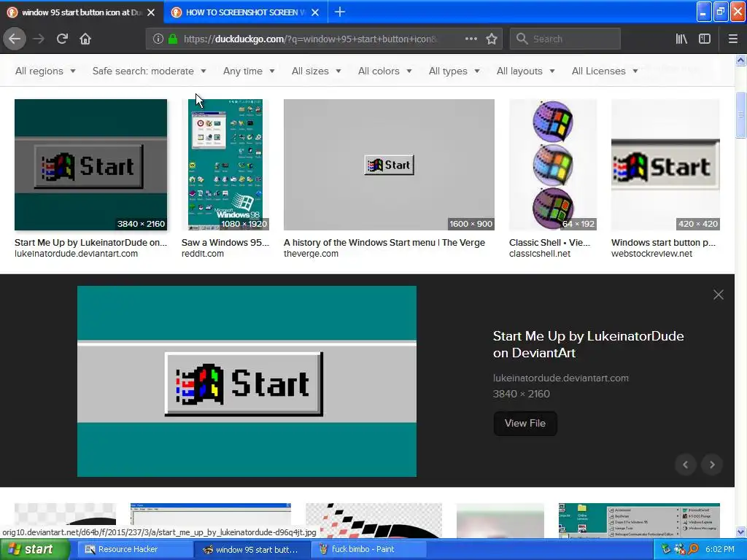
Task: Expand the All Licenses filter
Action: 605,71
